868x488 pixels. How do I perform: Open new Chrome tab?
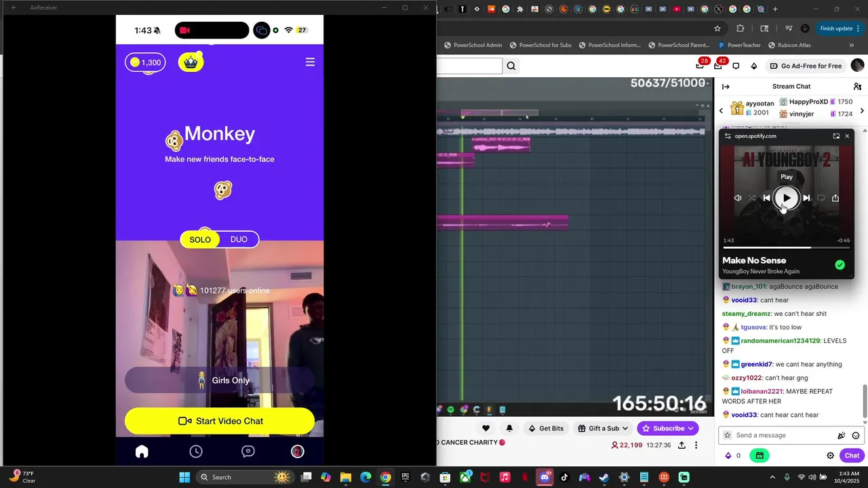[775, 9]
